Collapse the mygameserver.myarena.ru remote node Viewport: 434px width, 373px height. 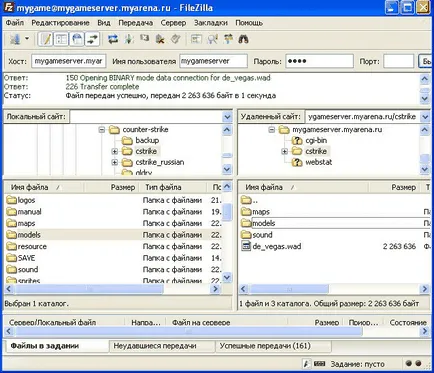click(x=272, y=130)
